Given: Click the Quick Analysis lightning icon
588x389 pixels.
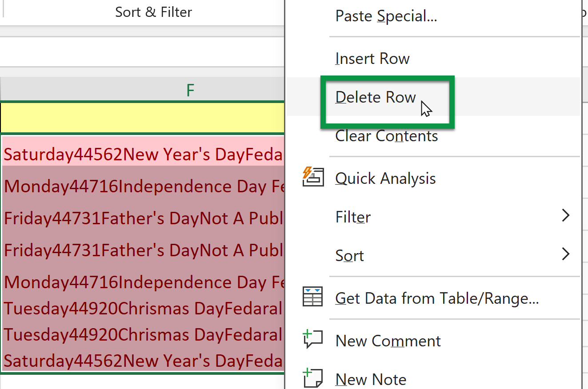Looking at the screenshot, I should pyautogui.click(x=313, y=178).
